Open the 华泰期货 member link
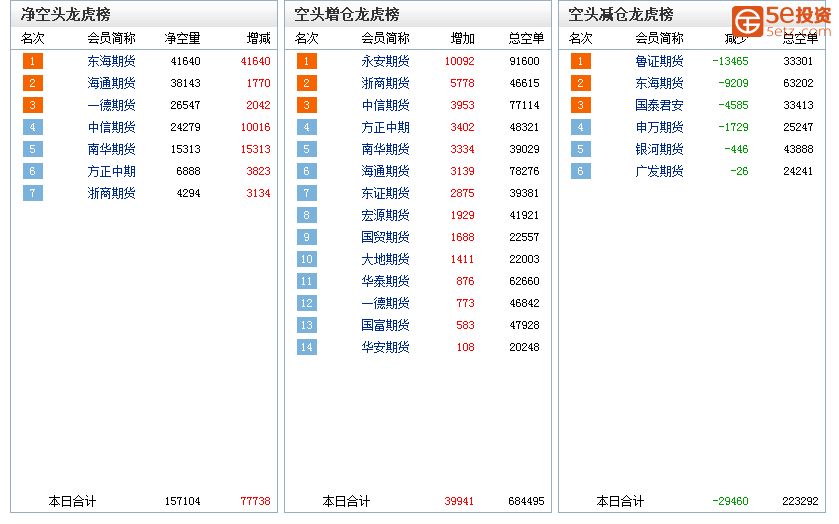Screen dimensions: 839x524 (x=385, y=281)
